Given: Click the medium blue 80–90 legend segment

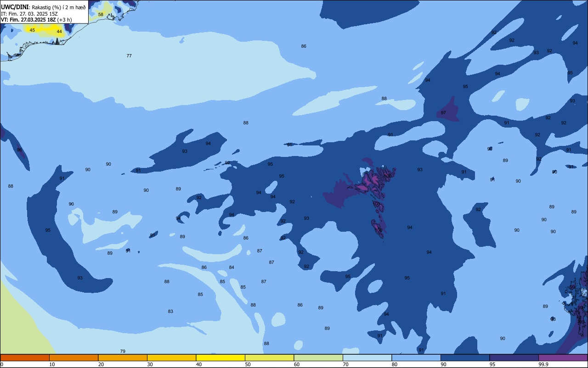Looking at the screenshot, I should click(416, 357).
